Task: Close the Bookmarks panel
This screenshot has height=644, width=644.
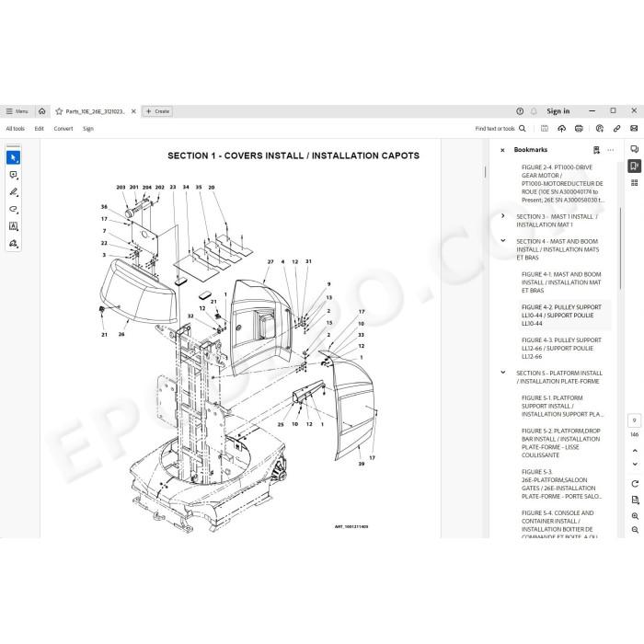Action: click(x=502, y=150)
